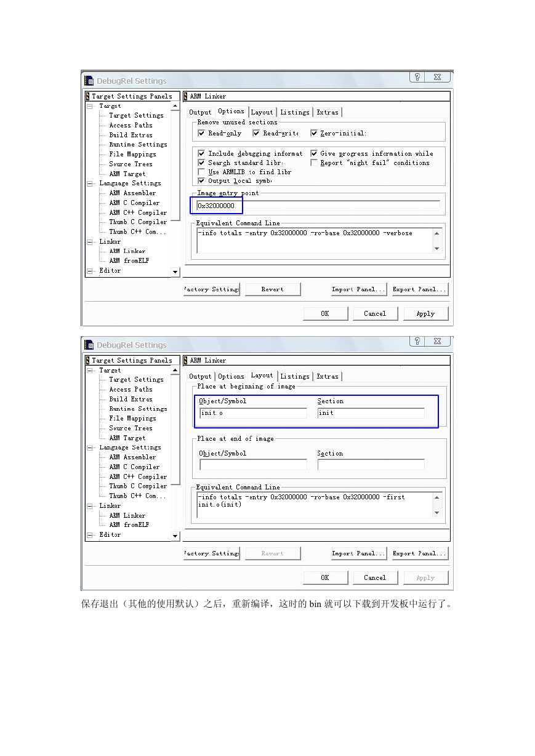This screenshot has width=535, height=756.
Task: Select ARM Linker in Options dialog tree
Action: (127, 251)
